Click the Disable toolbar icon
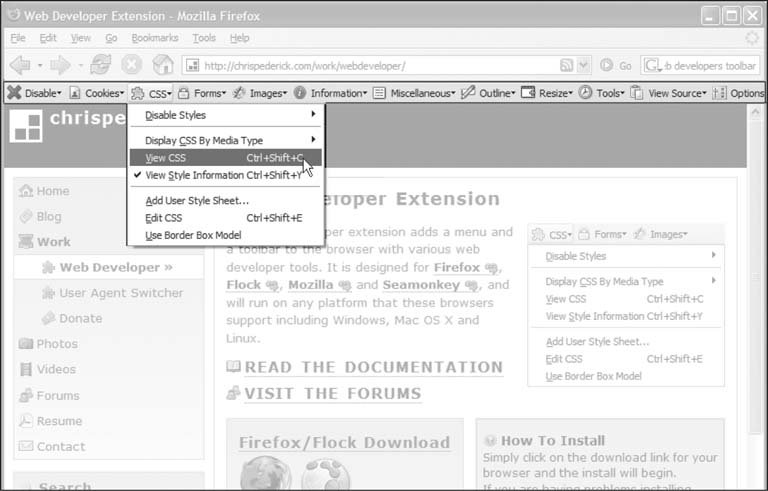Image resolution: width=768 pixels, height=491 pixels. (x=14, y=92)
